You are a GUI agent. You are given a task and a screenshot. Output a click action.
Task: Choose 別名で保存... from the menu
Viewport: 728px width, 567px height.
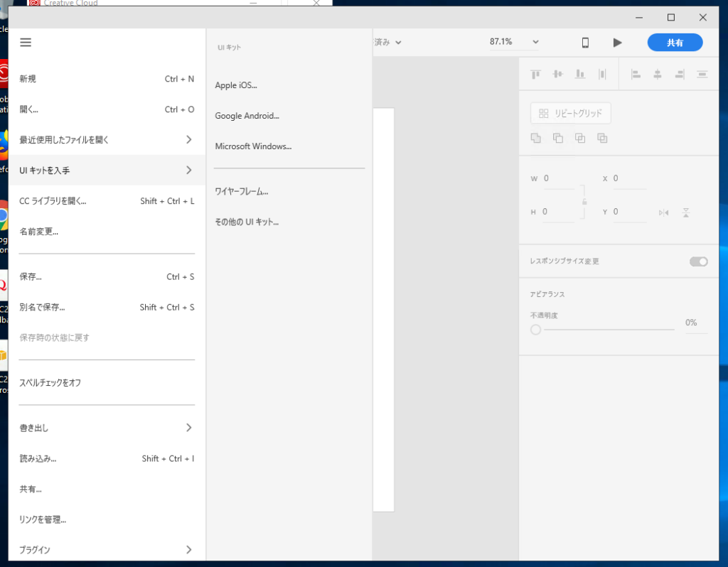tap(107, 307)
